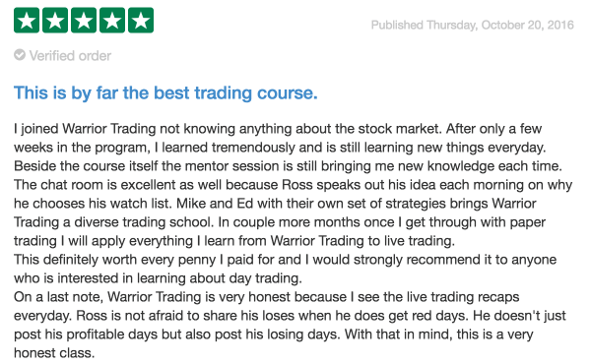Screen dimensions: 591x364
Task: Click the first green rating star
Action: tap(27, 21)
